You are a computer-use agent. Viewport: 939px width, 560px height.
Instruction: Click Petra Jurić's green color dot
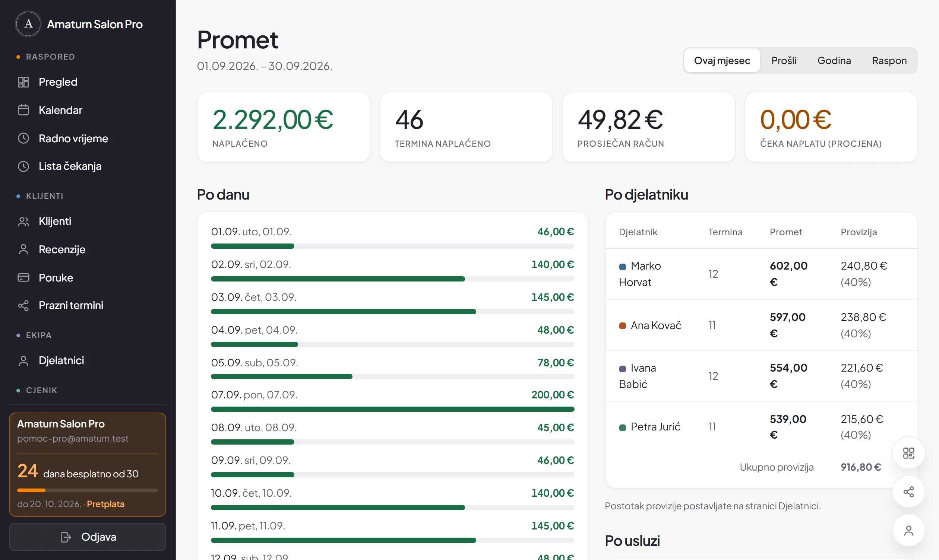623,427
